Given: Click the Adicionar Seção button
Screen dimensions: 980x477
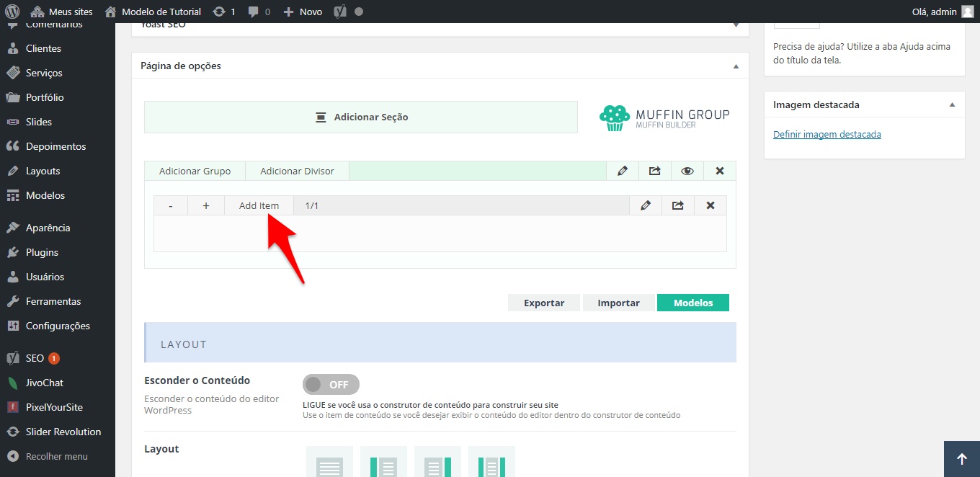Looking at the screenshot, I should pos(361,117).
